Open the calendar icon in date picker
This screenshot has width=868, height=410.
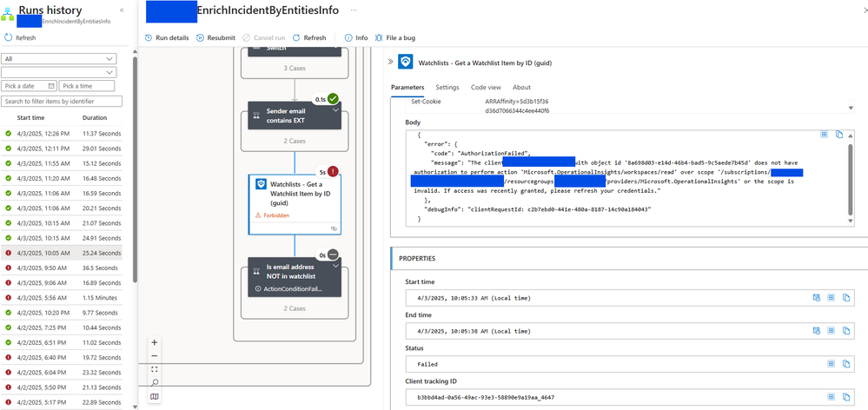coord(51,86)
